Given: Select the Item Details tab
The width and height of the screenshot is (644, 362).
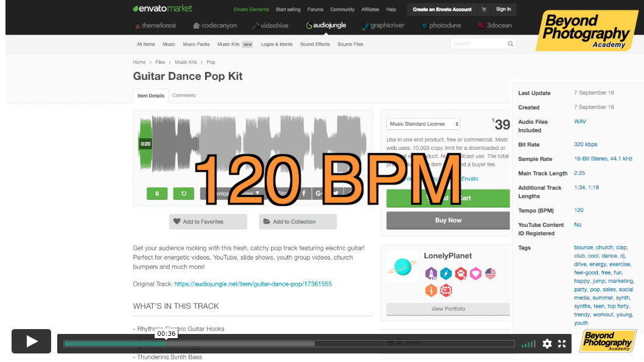Looking at the screenshot, I should coord(151,96).
